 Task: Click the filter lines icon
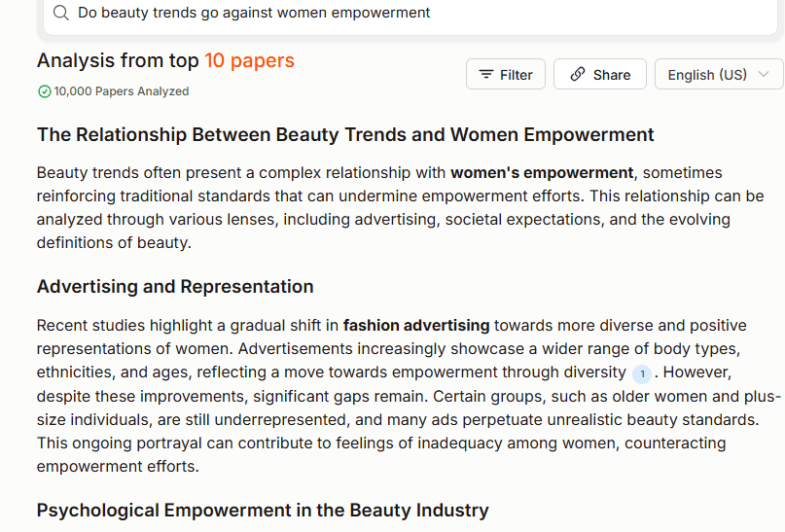pyautogui.click(x=486, y=74)
